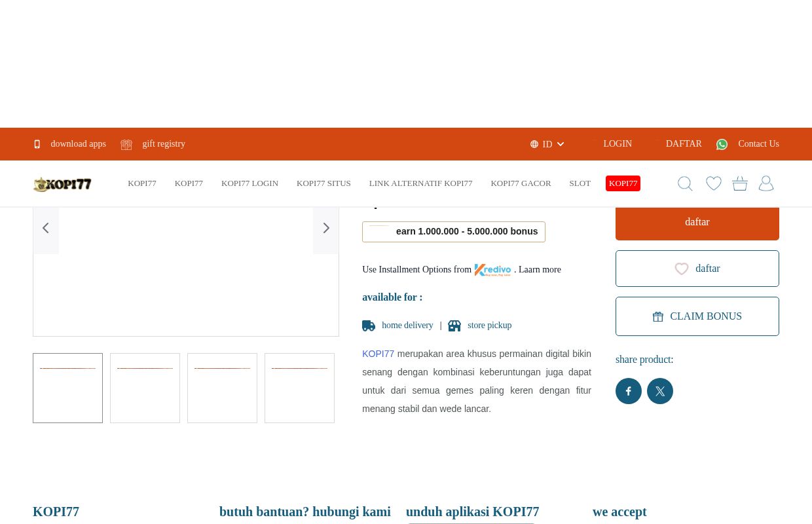812x524 pixels.
Task: Open the shopping basket icon
Action: pyautogui.click(x=740, y=183)
